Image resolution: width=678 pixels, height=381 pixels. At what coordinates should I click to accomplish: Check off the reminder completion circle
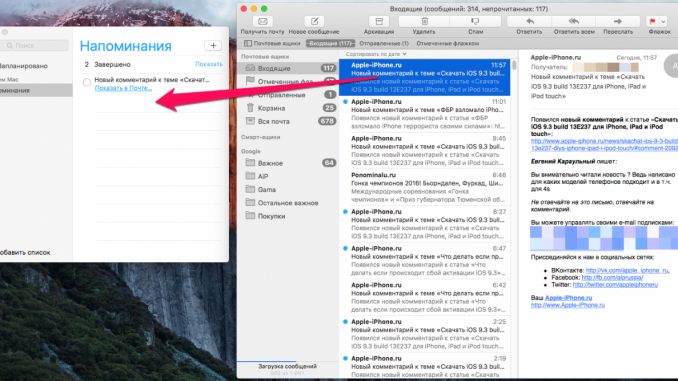pos(86,82)
